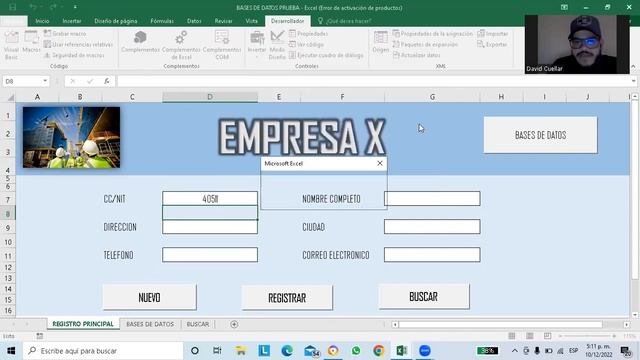The width and height of the screenshot is (640, 360).
Task: Switch to the BUSCAR sheet tab
Action: (198, 324)
